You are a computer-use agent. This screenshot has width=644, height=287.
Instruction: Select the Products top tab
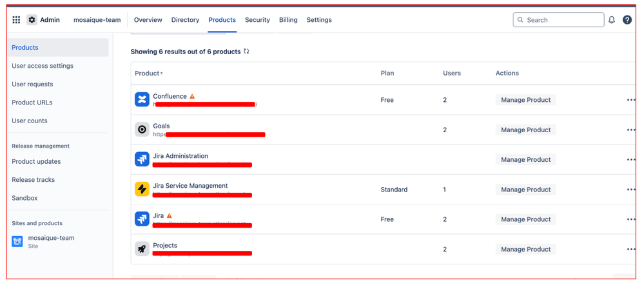click(x=222, y=20)
